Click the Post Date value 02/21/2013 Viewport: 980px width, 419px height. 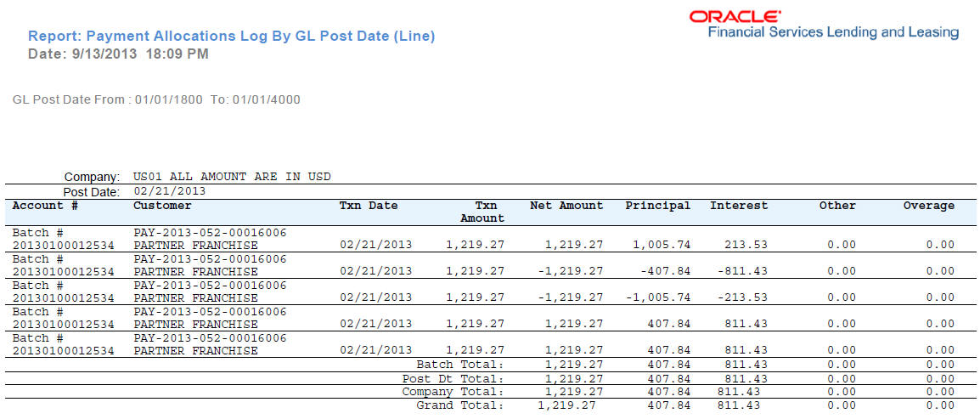coord(170,191)
